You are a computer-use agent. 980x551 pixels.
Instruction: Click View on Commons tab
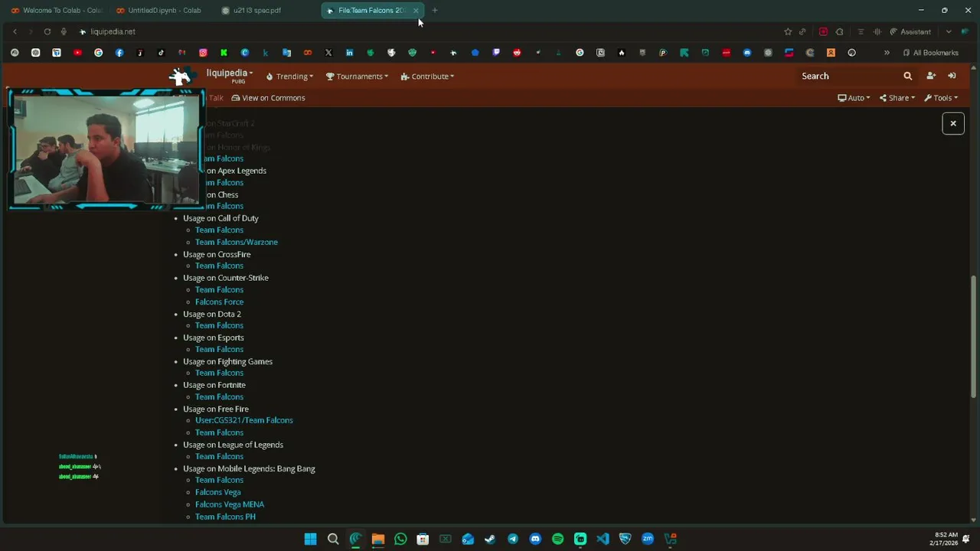(x=268, y=98)
